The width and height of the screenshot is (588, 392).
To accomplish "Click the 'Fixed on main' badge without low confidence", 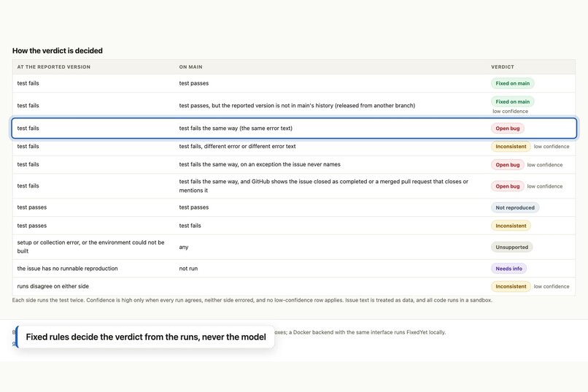I will click(x=512, y=83).
